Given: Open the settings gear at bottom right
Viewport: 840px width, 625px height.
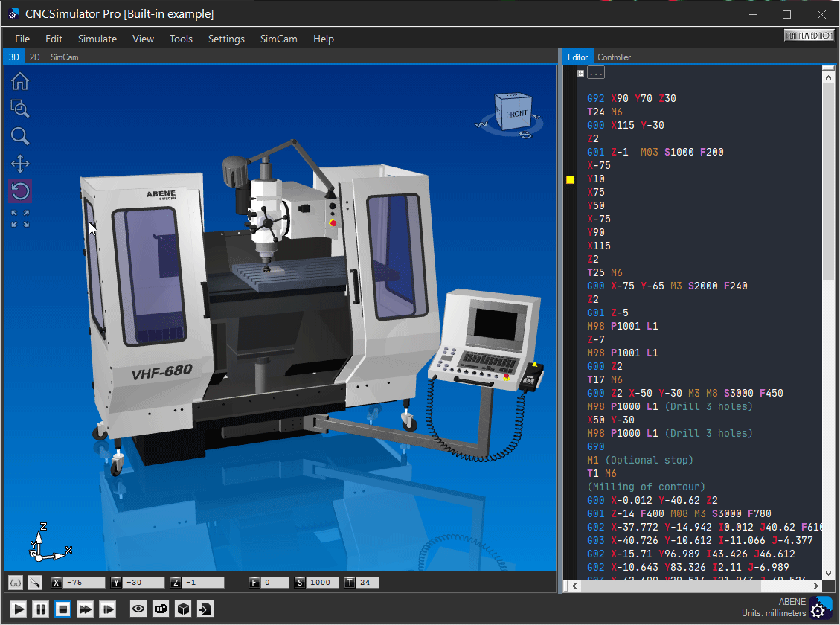Looking at the screenshot, I should (821, 609).
